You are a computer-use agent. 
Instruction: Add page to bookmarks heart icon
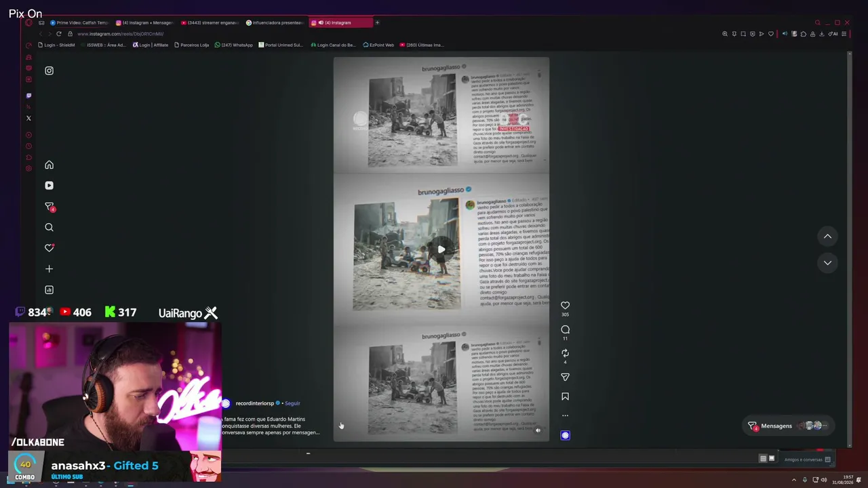(x=770, y=34)
